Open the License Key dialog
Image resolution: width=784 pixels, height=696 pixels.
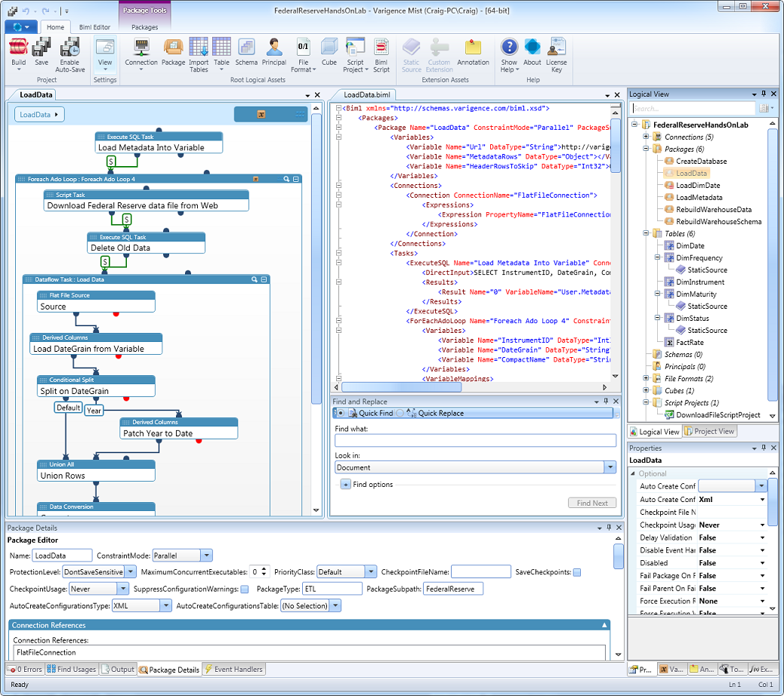point(557,55)
